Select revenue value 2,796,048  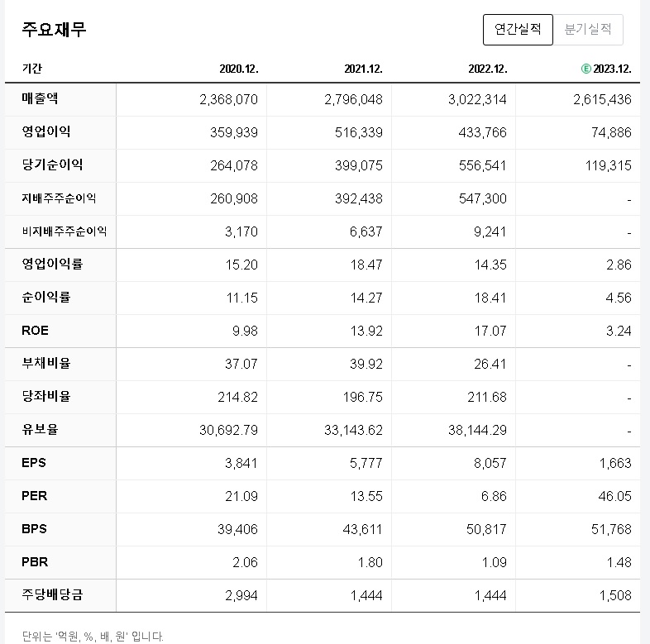pyautogui.click(x=353, y=99)
